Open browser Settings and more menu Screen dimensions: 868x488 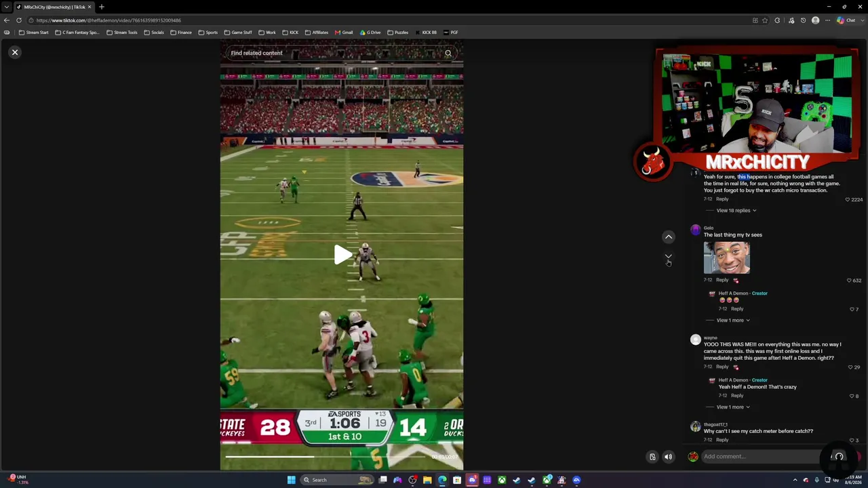click(x=827, y=20)
